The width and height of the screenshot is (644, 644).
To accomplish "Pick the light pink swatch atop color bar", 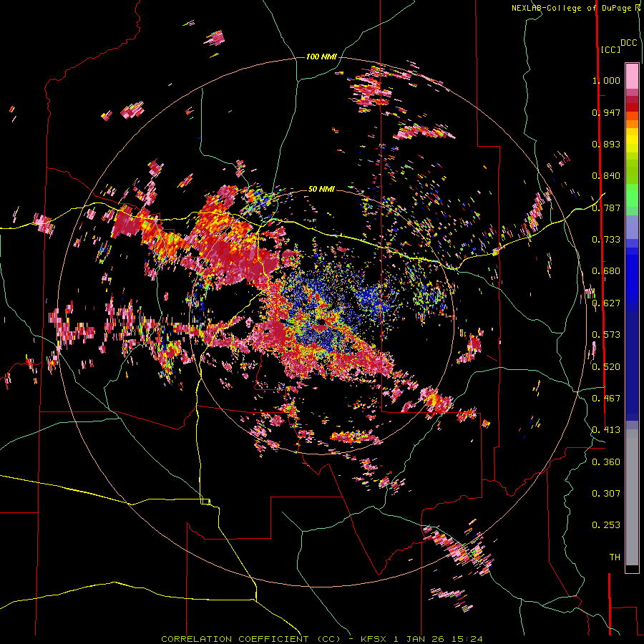I will [x=632, y=76].
